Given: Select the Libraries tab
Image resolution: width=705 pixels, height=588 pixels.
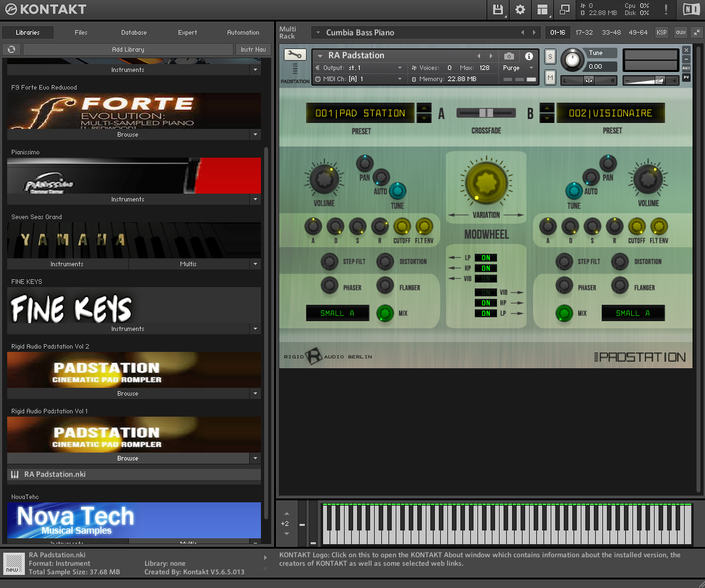Looking at the screenshot, I should pos(28,32).
